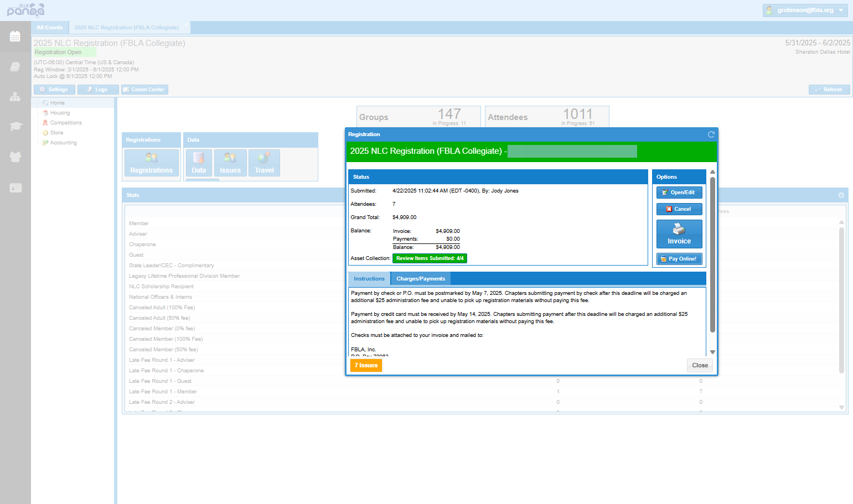Refresh the Registration dialog via its reload icon

click(711, 134)
